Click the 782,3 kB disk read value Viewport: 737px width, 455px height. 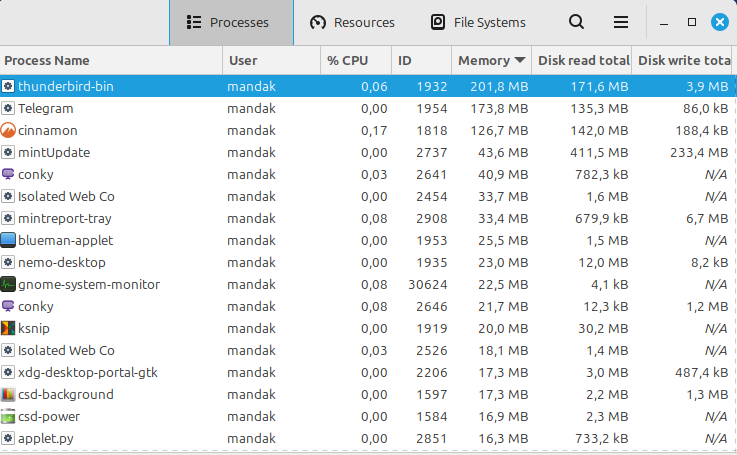point(602,174)
